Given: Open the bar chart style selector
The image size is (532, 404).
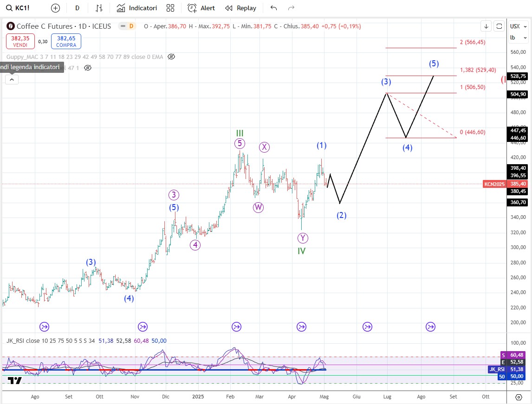Looking at the screenshot, I should click(x=99, y=8).
